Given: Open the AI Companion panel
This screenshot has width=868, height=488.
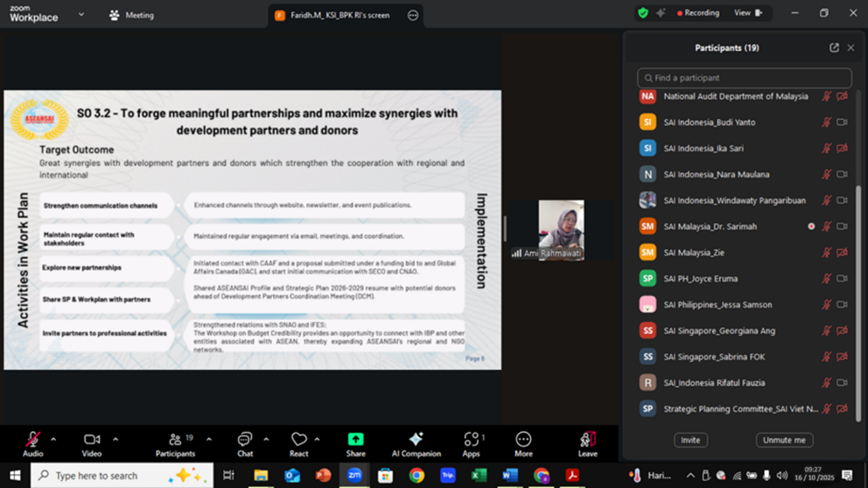Looking at the screenshot, I should [x=416, y=440].
